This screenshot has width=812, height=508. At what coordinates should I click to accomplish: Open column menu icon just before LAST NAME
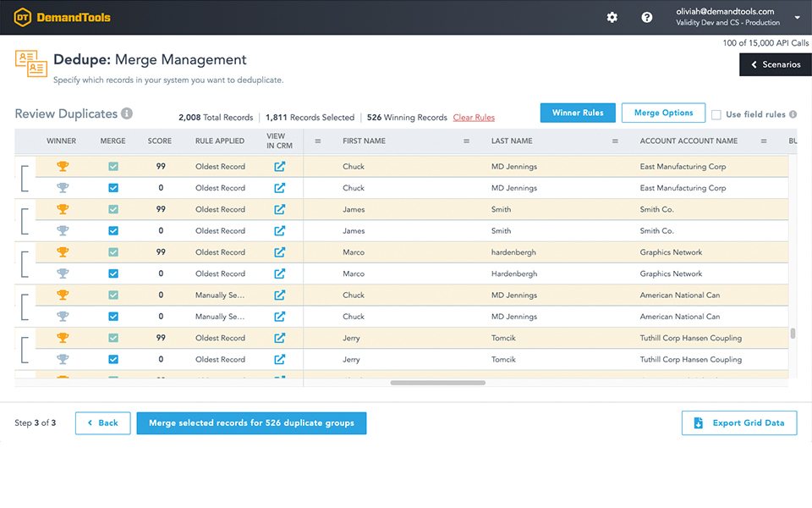pyautogui.click(x=467, y=141)
